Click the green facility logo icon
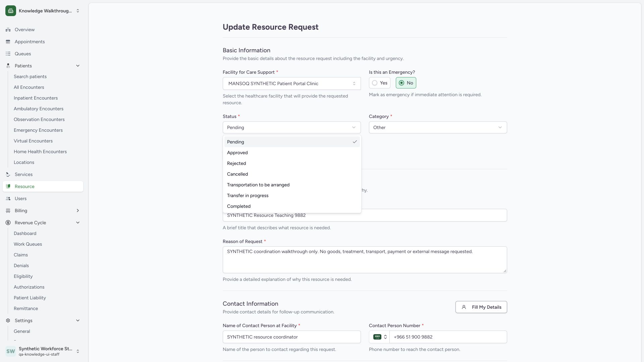The height and width of the screenshot is (362, 644). pyautogui.click(x=11, y=11)
